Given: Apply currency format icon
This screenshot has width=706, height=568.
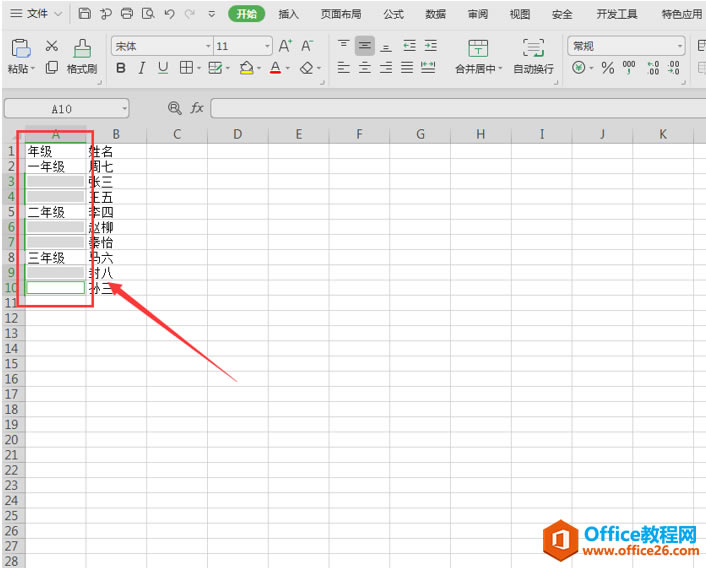Looking at the screenshot, I should 579,68.
